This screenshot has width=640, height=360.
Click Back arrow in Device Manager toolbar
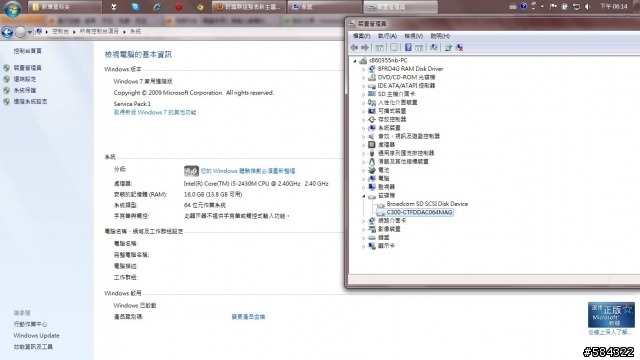354,48
